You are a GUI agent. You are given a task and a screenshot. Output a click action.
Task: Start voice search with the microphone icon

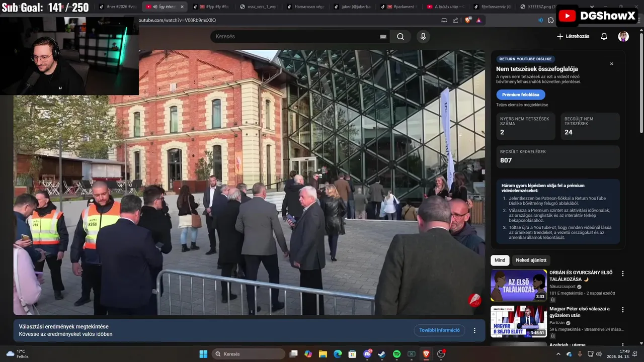[x=423, y=36]
